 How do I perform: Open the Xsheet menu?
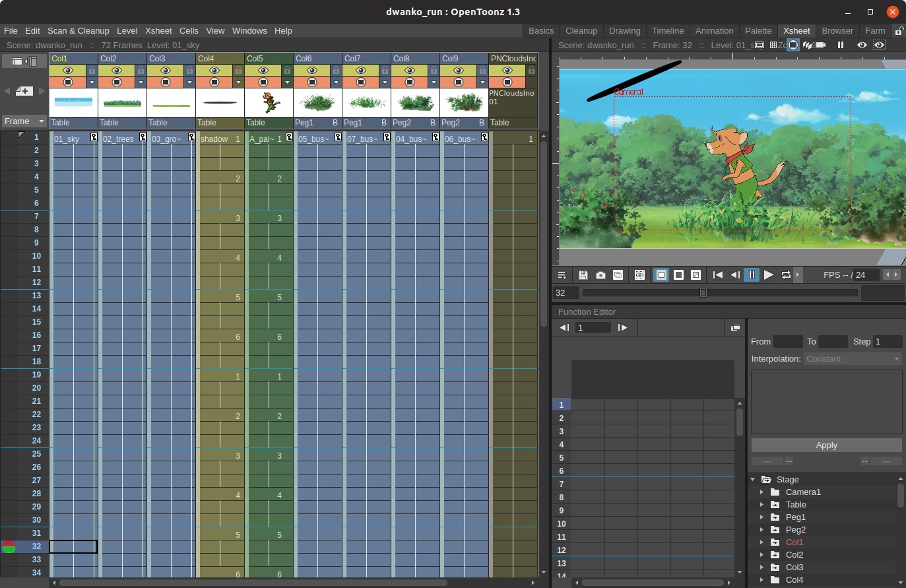click(x=158, y=31)
